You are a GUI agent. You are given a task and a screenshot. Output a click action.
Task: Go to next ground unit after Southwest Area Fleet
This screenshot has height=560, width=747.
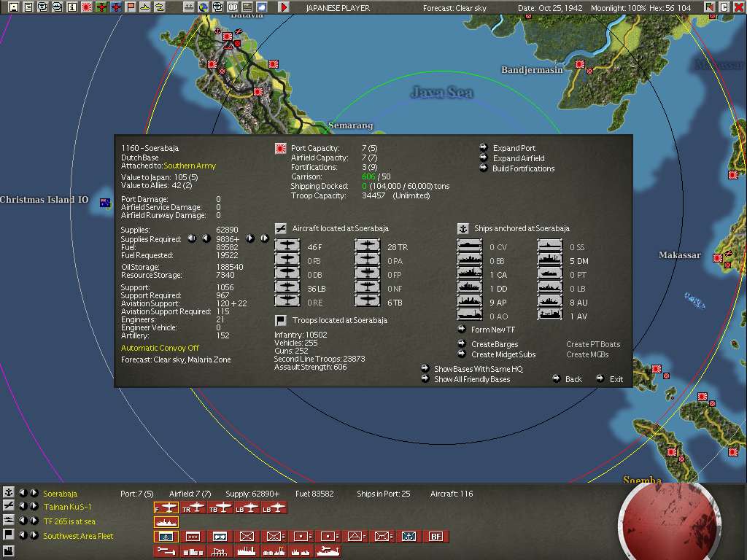pyautogui.click(x=34, y=534)
